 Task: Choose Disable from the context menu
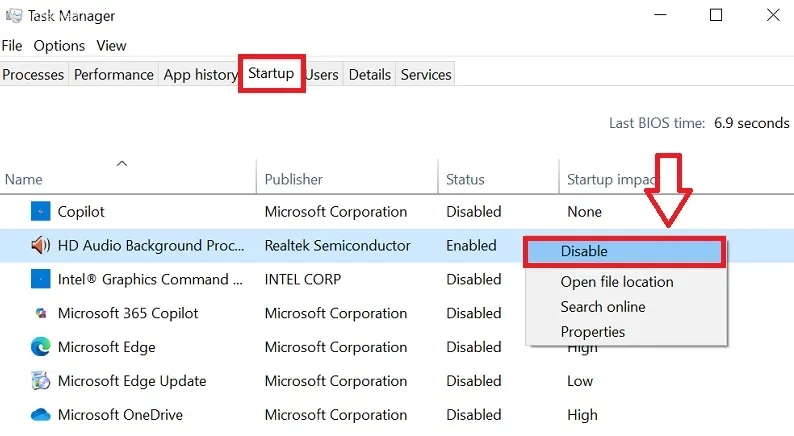click(x=584, y=252)
